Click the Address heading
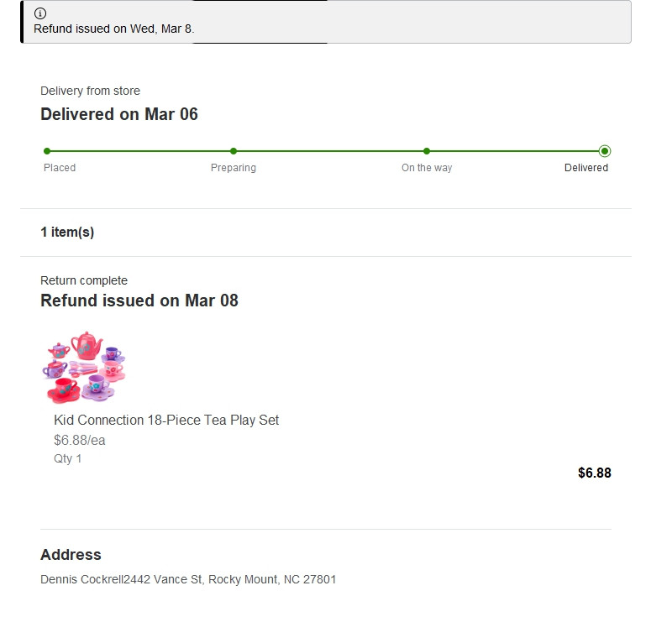The width and height of the screenshot is (672, 643). (x=71, y=555)
